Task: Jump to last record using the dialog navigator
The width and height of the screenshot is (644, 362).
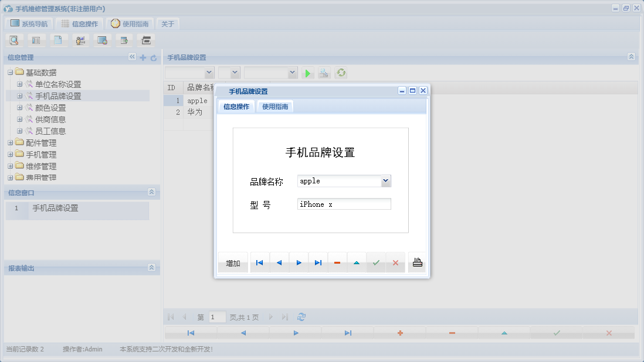Action: pos(318,262)
